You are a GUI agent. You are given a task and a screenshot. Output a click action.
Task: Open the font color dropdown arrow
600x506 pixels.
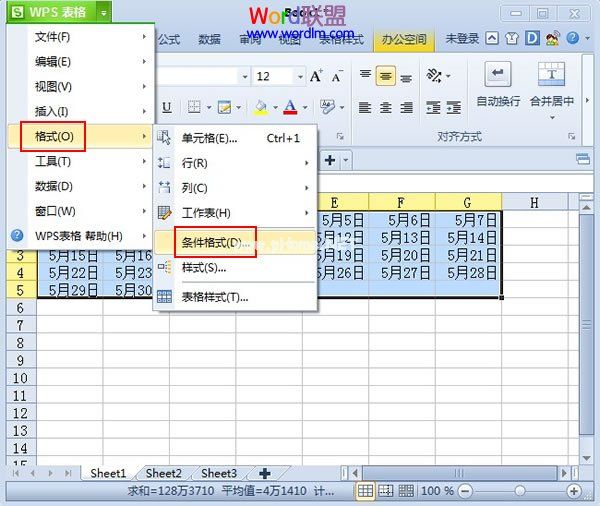(305, 108)
